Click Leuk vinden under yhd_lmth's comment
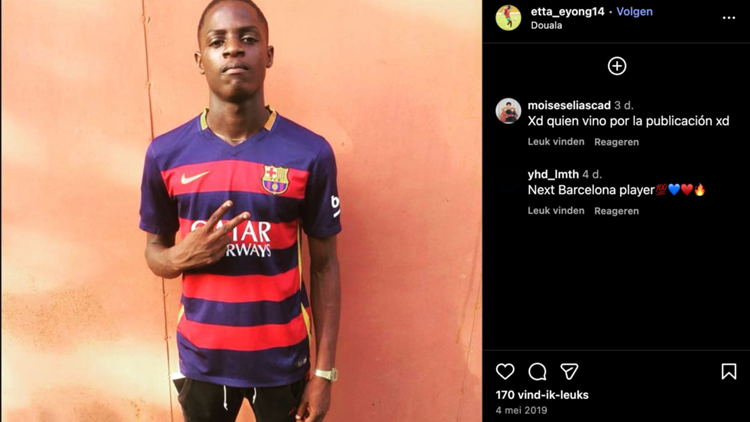 click(556, 211)
